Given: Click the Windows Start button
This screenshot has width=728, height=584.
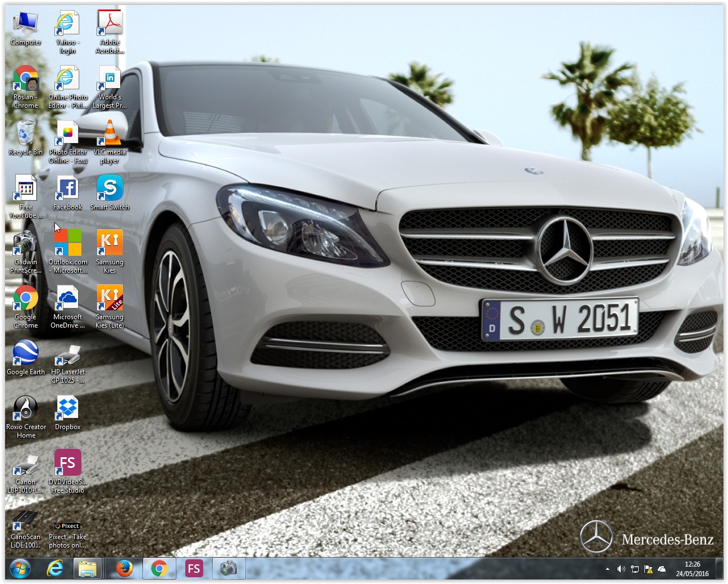Looking at the screenshot, I should pos(20,569).
